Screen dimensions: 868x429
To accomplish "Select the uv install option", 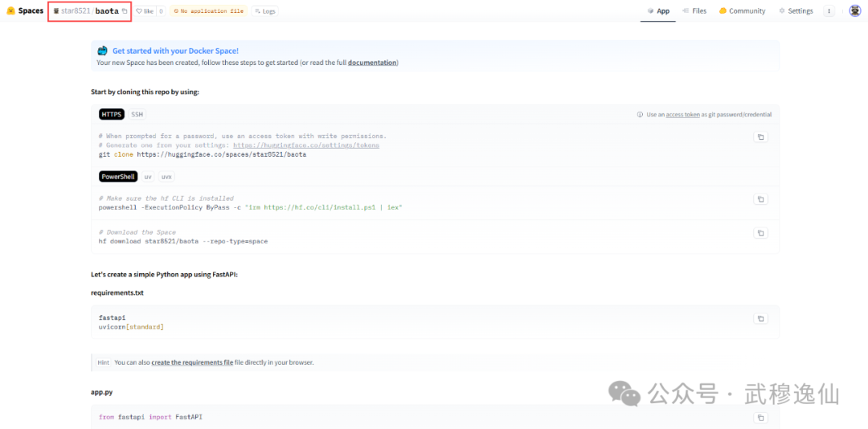I will (x=148, y=177).
